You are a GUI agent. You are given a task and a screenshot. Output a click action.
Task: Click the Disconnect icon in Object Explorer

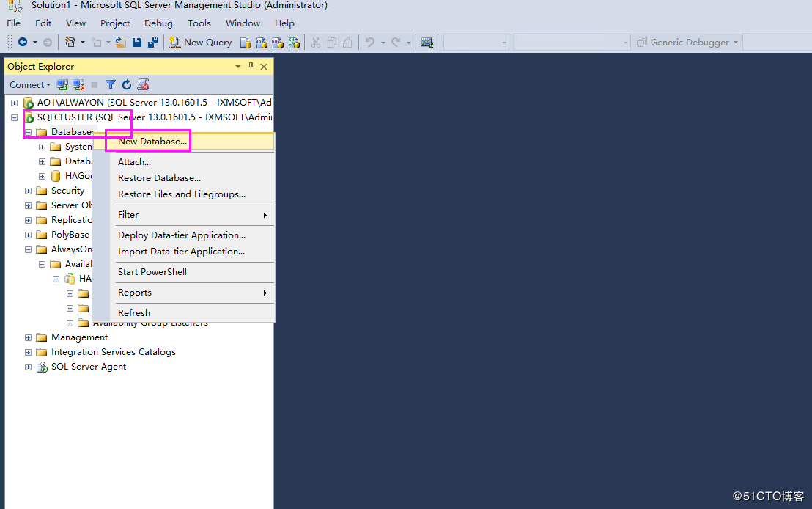pyautogui.click(x=78, y=84)
